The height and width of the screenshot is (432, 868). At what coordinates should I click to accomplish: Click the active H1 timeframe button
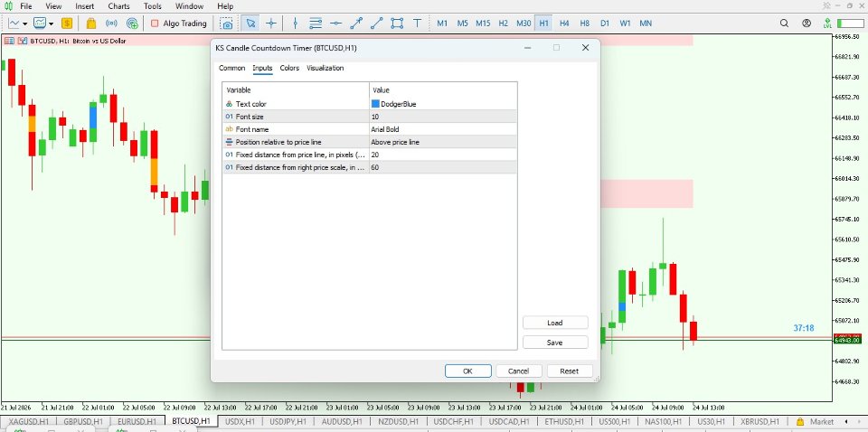point(543,23)
